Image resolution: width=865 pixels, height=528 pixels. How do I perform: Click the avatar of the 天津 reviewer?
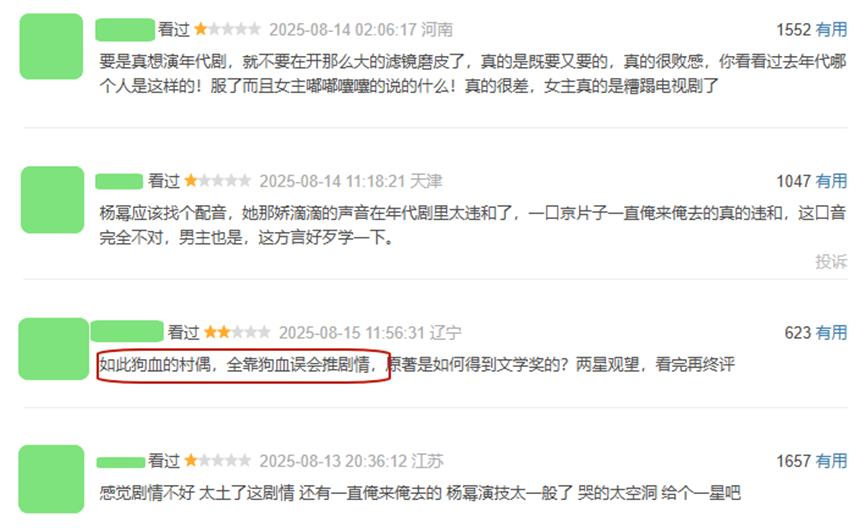52,199
